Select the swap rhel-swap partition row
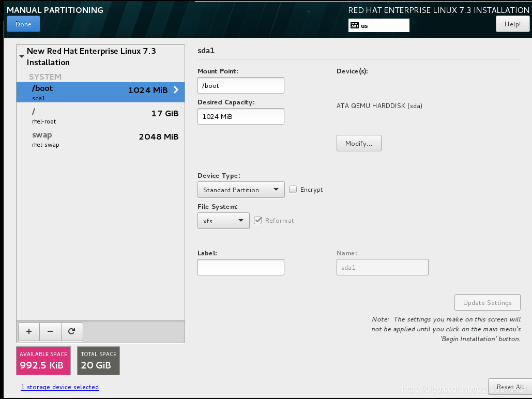The width and height of the screenshot is (532, 399). 100,139
